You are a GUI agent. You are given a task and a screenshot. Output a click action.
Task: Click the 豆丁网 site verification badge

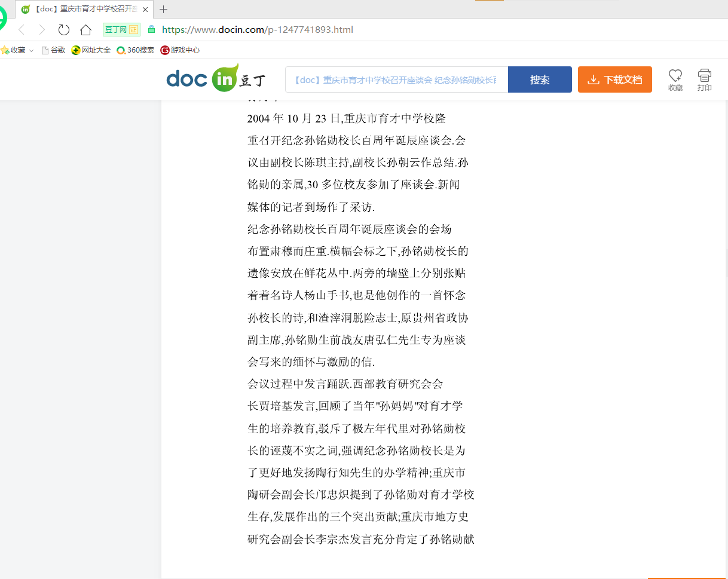[121, 29]
